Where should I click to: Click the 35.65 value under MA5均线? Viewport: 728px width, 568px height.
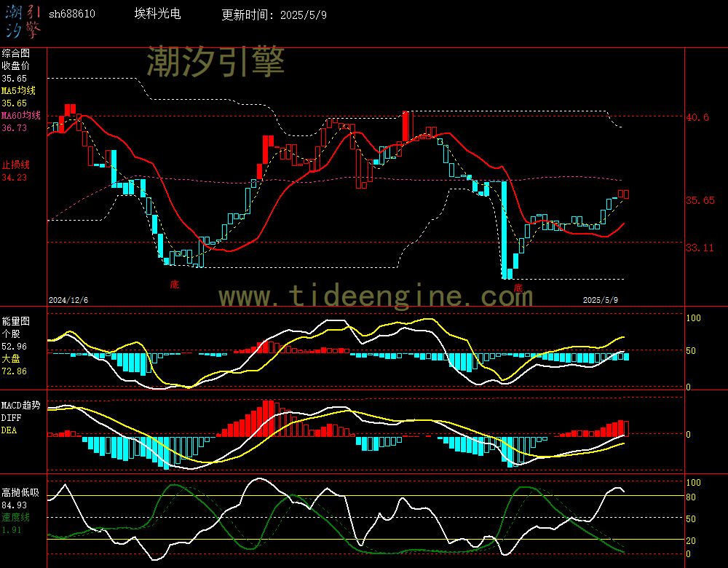click(15, 103)
